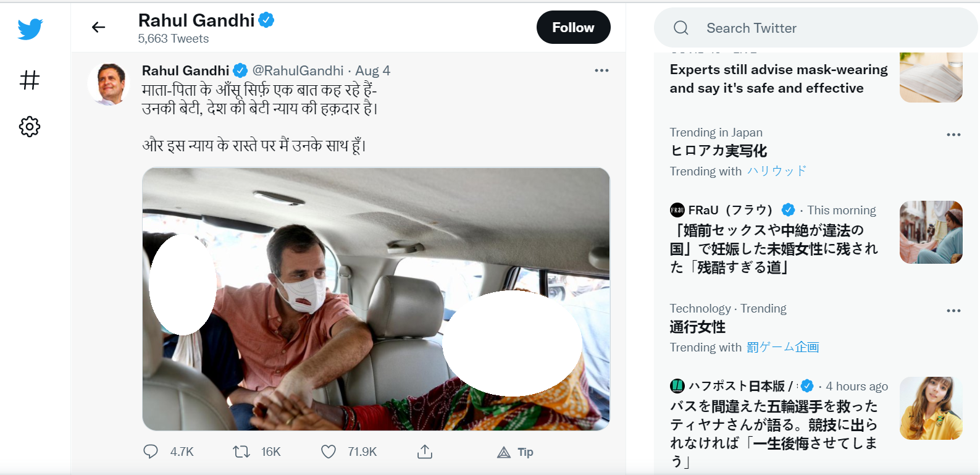Open the 罰ゲーム企画 trending link
The height and width of the screenshot is (475, 980).
tap(782, 347)
